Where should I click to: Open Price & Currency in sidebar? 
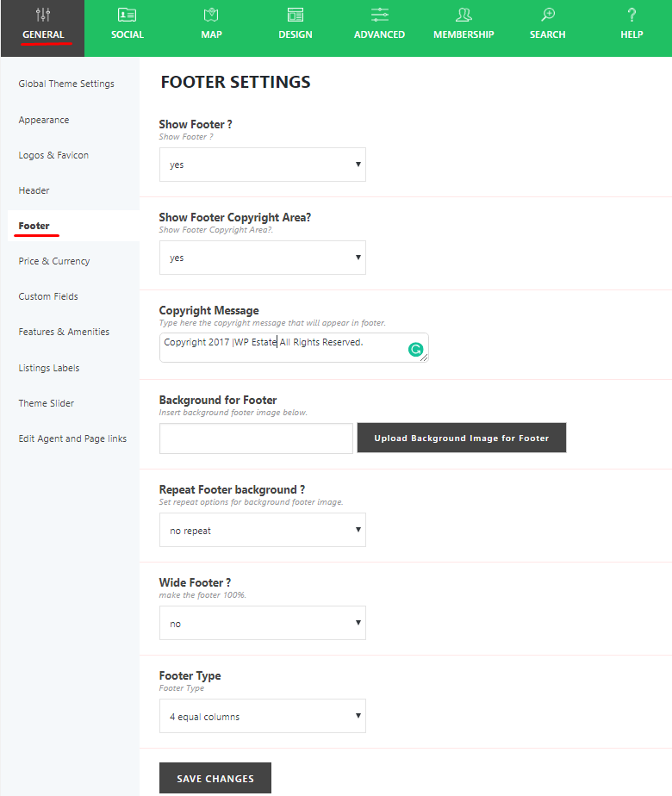(x=54, y=261)
